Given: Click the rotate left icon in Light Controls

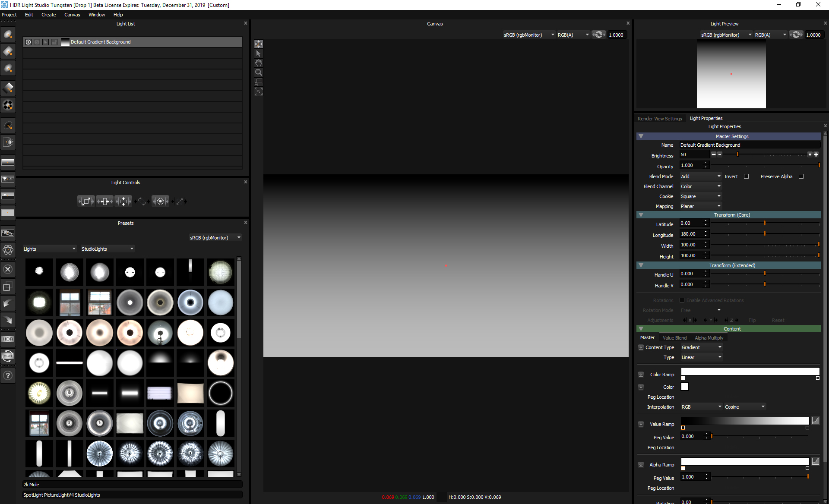Looking at the screenshot, I should click(136, 201).
